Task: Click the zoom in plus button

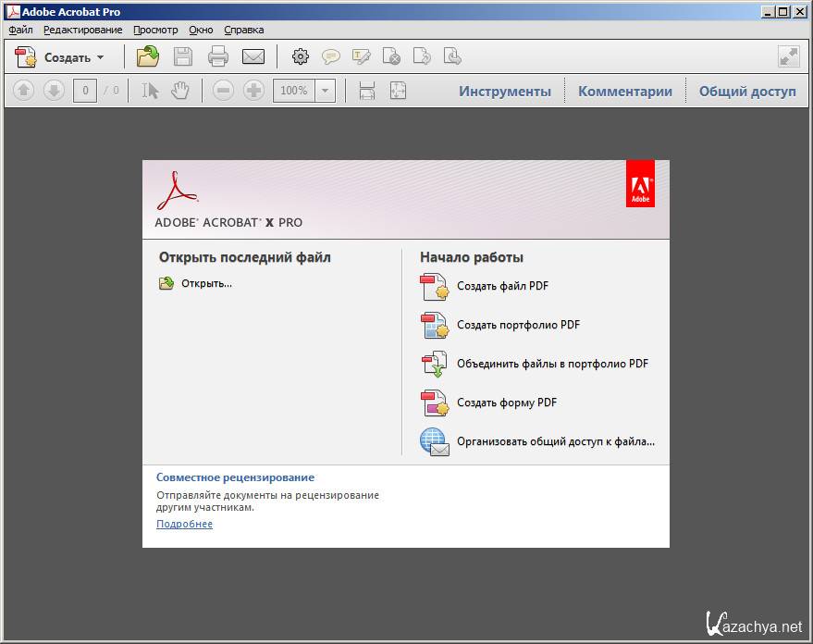Action: 253,91
